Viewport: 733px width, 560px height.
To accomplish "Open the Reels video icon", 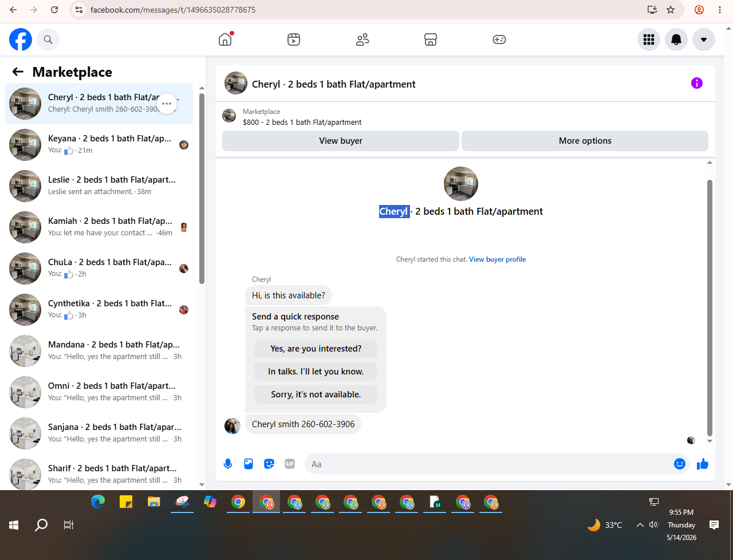I will point(294,40).
